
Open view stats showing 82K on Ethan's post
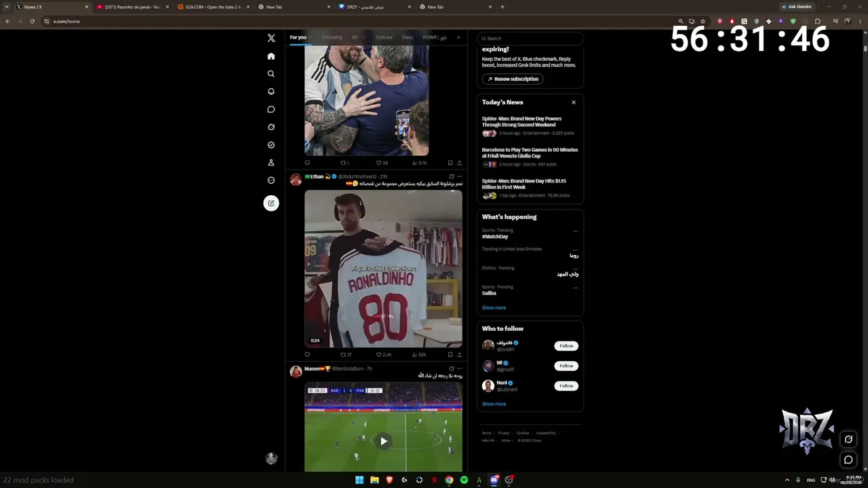pyautogui.click(x=420, y=354)
